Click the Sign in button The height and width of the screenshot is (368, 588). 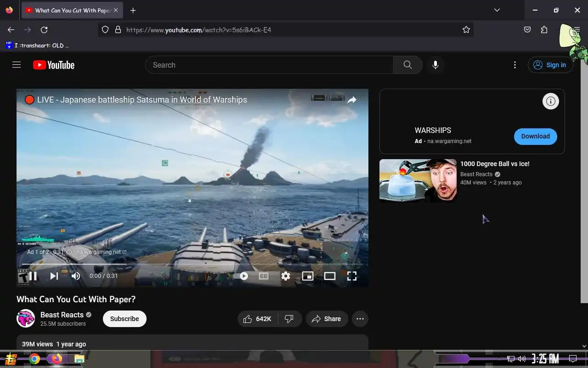pos(550,65)
